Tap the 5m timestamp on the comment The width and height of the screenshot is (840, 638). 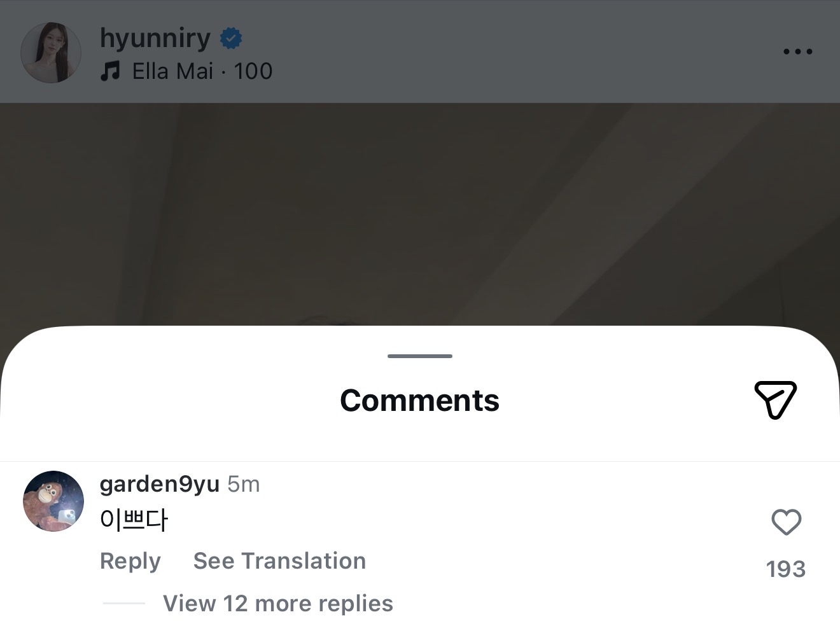pyautogui.click(x=244, y=484)
